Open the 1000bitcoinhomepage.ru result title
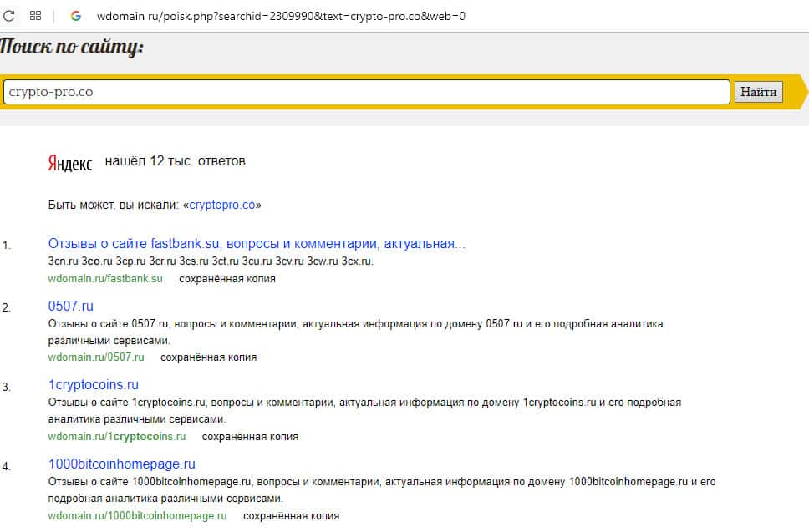 point(122,464)
